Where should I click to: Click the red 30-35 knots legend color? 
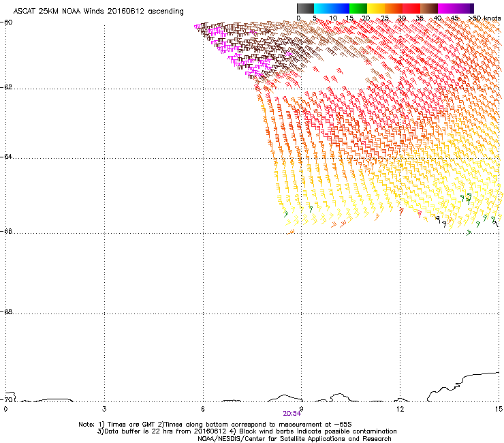tap(411, 8)
